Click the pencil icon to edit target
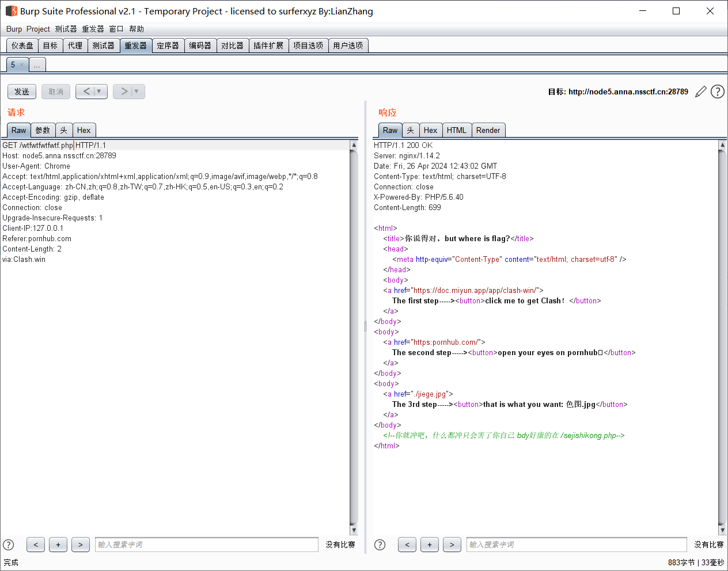Viewport: 728px width, 571px height. pos(700,92)
